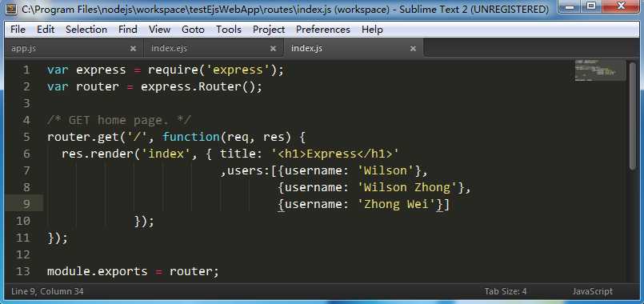Image resolution: width=644 pixels, height=304 pixels.
Task: Open the Goto menu
Action: click(x=193, y=30)
